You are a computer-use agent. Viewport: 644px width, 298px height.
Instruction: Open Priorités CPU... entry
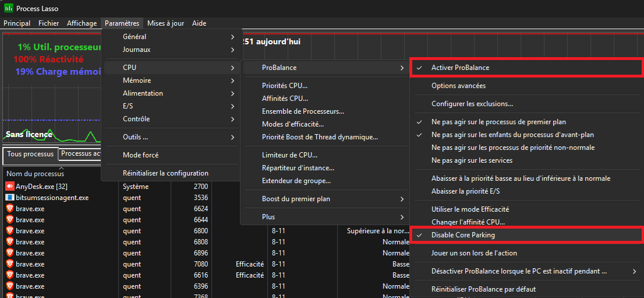click(324, 86)
